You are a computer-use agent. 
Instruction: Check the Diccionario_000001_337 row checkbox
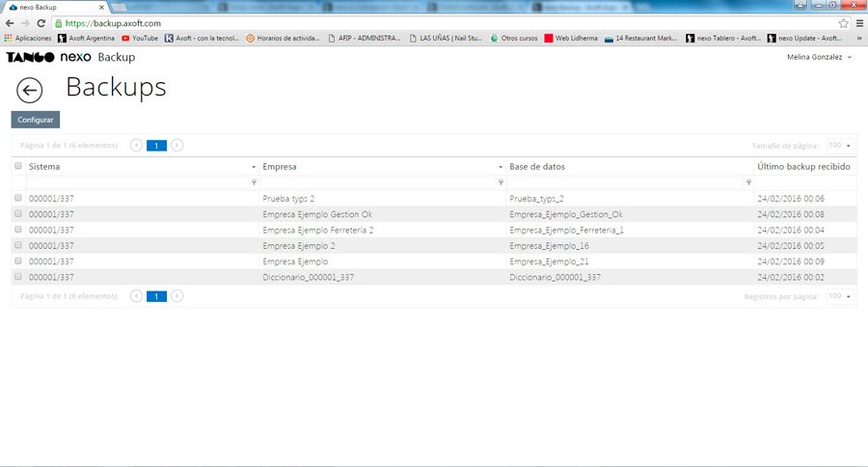click(18, 276)
